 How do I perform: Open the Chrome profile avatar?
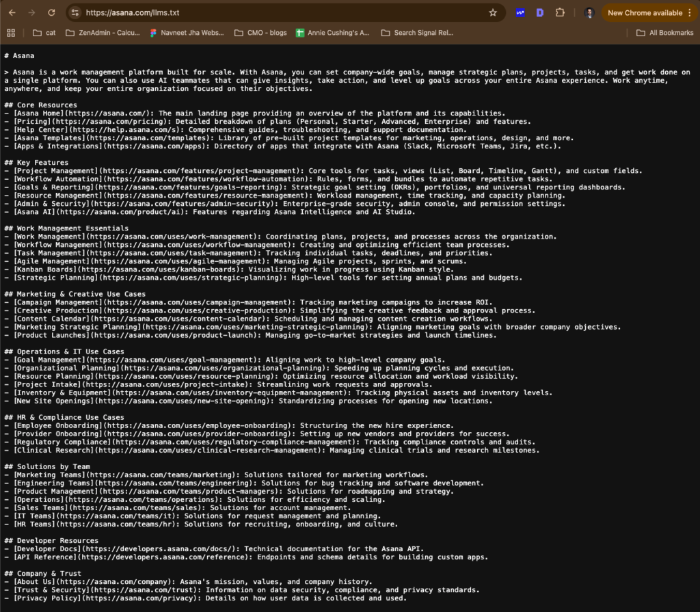pos(589,12)
